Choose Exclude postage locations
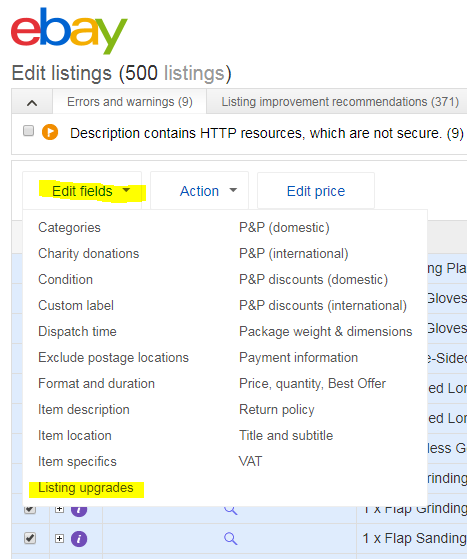Image resolution: width=467 pixels, height=559 pixels. click(x=113, y=358)
